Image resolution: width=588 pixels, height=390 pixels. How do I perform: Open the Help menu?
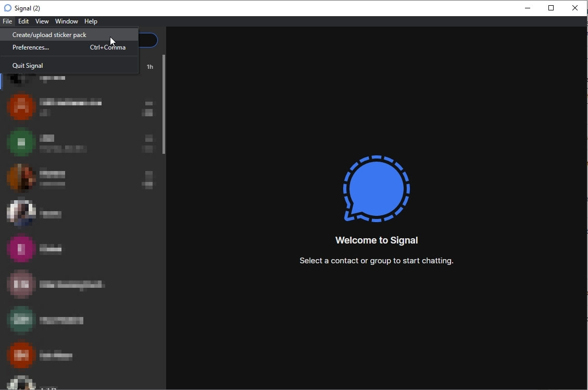[x=91, y=21]
